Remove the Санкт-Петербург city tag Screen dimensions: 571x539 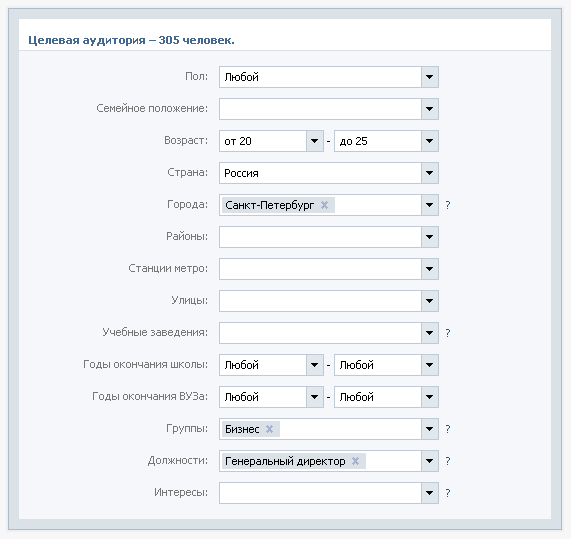(x=324, y=205)
